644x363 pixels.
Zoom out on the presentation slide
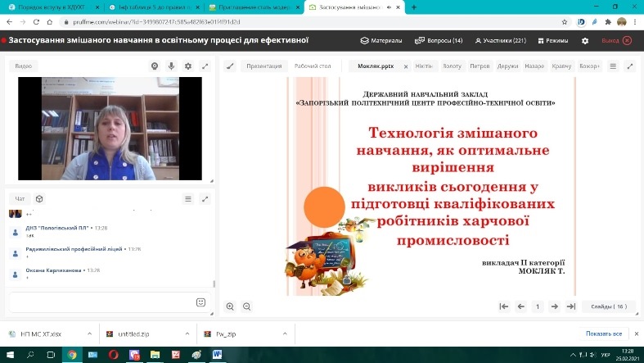pyautogui.click(x=246, y=306)
